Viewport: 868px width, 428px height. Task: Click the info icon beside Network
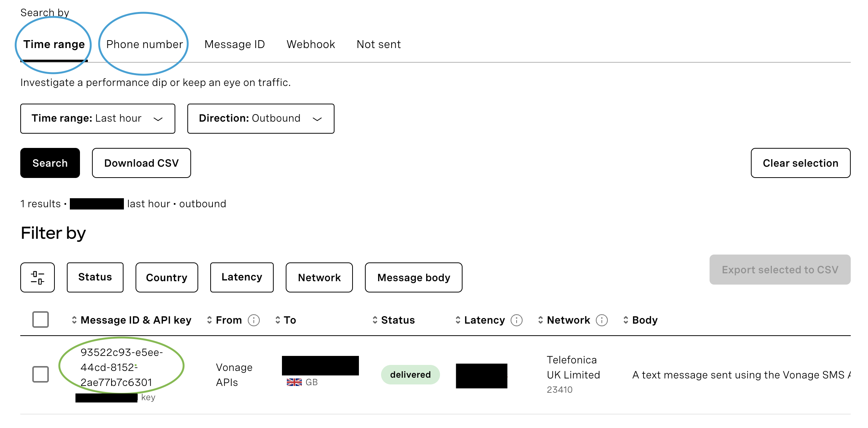point(602,320)
